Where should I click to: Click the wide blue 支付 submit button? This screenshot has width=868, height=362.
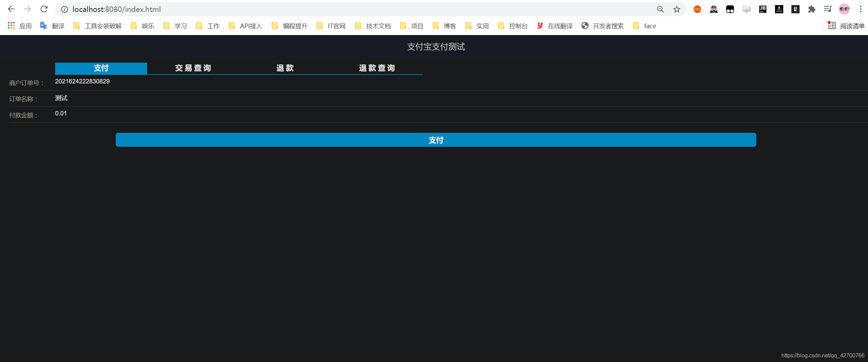436,140
